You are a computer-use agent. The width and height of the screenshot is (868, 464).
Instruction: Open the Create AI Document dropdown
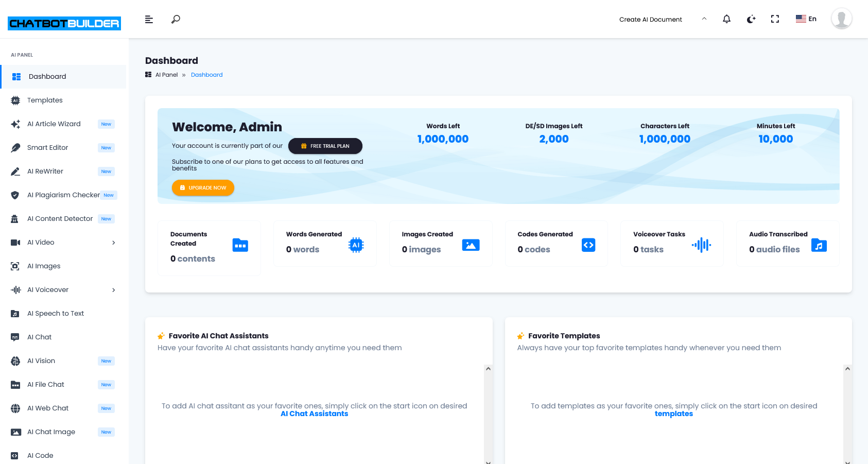(x=651, y=19)
